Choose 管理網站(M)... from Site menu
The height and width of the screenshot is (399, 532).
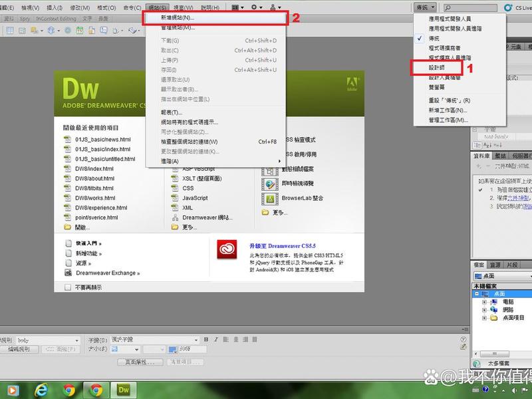[215, 27]
